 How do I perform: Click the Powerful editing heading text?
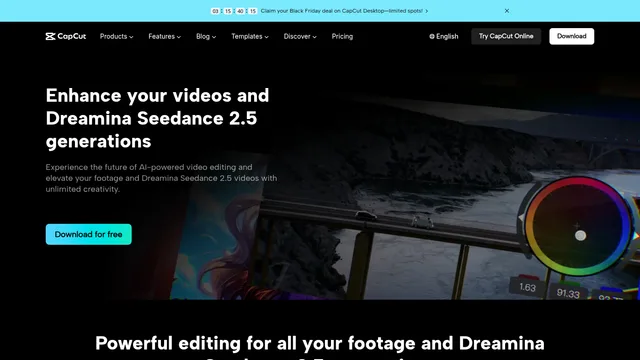click(x=320, y=347)
